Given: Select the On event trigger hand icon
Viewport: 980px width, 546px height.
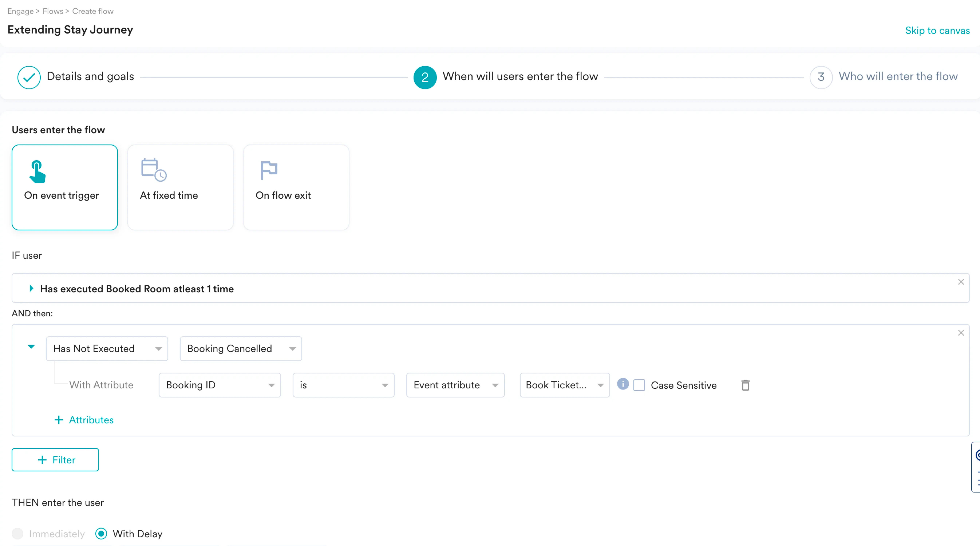Looking at the screenshot, I should [37, 172].
